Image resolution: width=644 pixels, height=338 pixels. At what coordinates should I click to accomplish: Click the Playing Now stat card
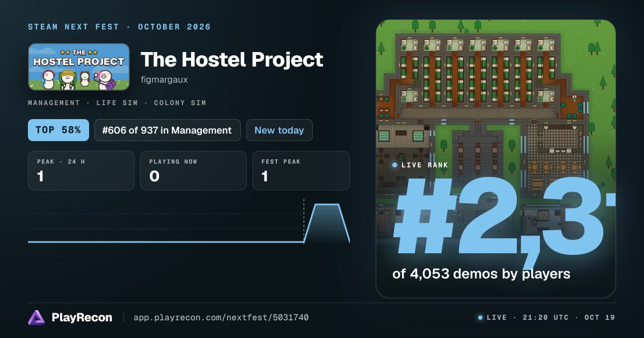click(193, 171)
